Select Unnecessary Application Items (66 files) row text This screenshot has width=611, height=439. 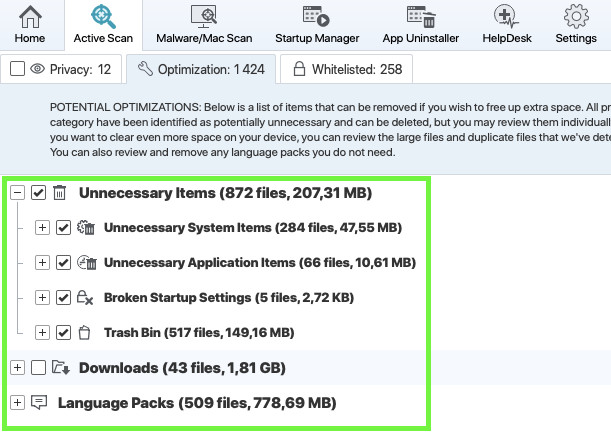point(260,263)
